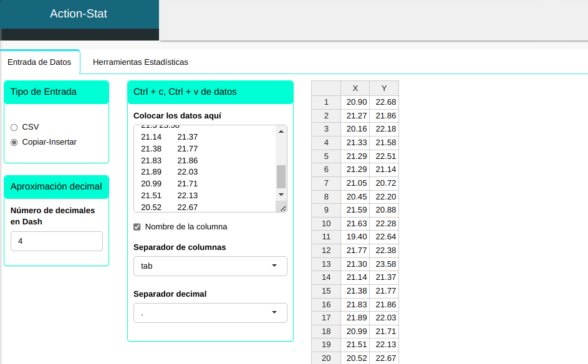Click the X column header
Screen dimensions: 588x364
(x=355, y=88)
